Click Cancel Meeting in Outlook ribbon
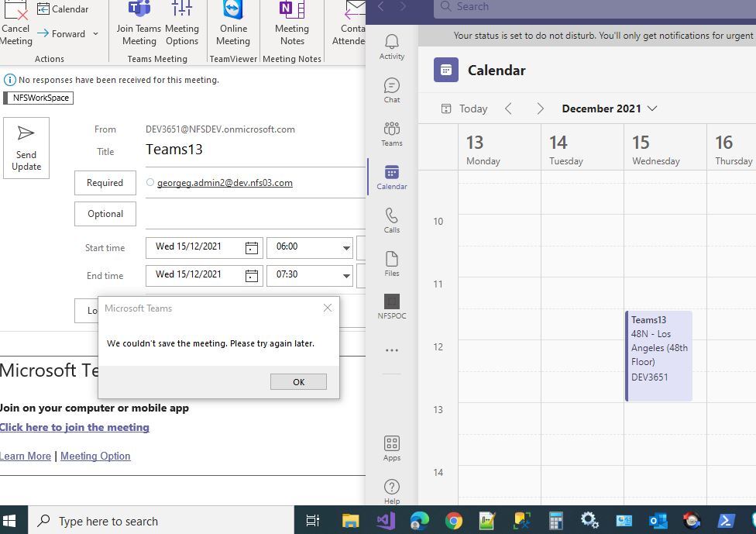Image resolution: width=756 pixels, height=534 pixels. pos(16,24)
